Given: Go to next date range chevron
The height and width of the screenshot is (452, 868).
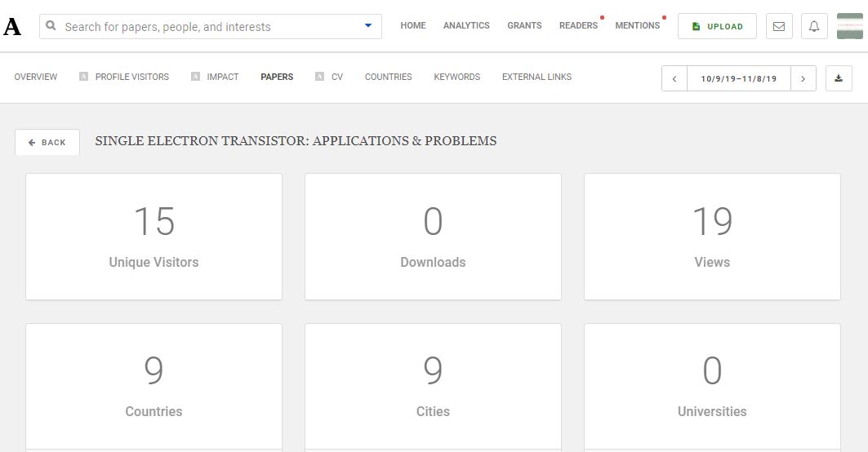Looking at the screenshot, I should coord(803,78).
